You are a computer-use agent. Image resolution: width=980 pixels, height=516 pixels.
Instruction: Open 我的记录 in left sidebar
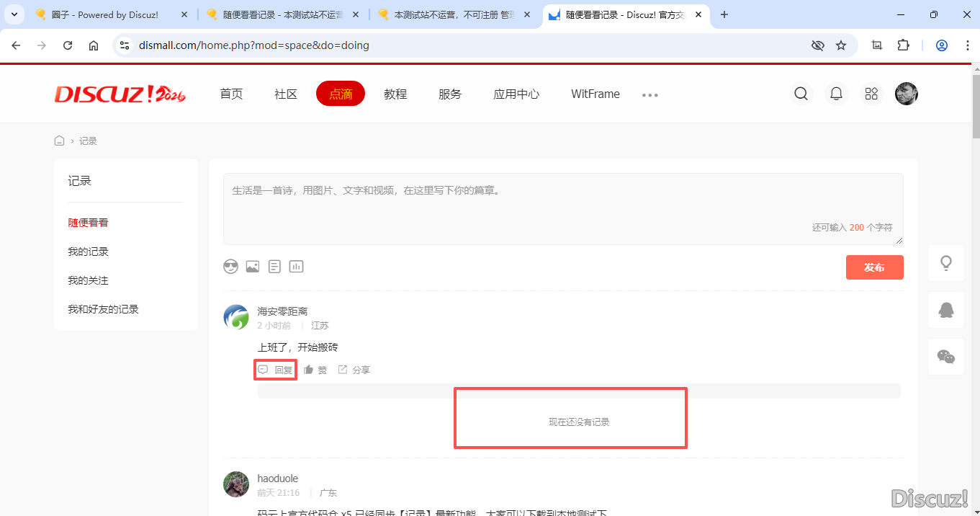coord(88,252)
